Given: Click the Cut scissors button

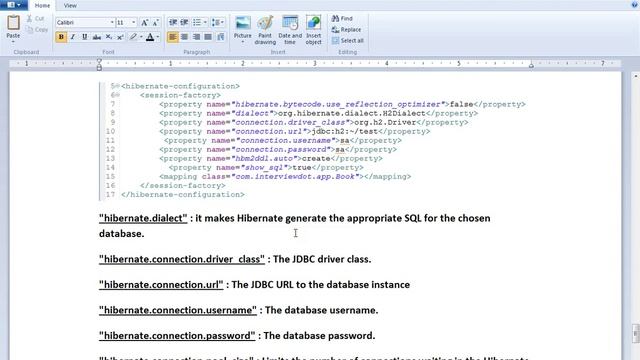Looking at the screenshot, I should (35, 18).
